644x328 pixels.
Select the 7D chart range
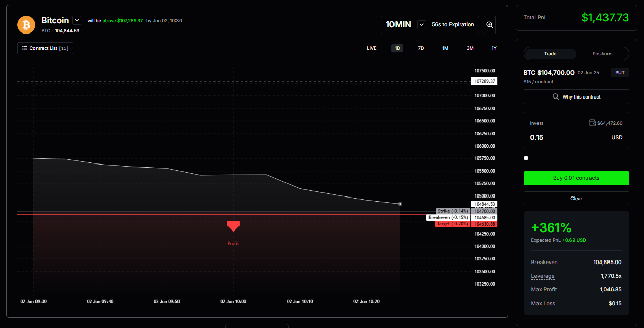tap(421, 48)
